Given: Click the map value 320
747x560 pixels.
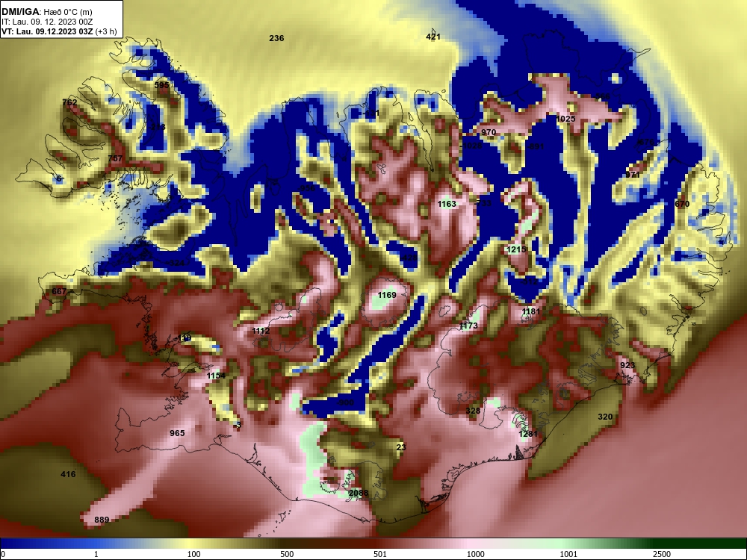Looking at the screenshot, I should 605,417.
